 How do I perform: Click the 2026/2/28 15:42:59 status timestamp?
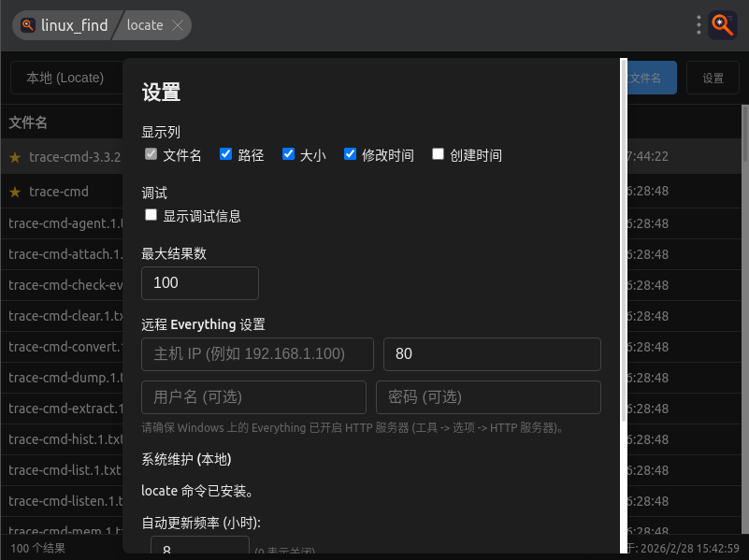click(690, 548)
